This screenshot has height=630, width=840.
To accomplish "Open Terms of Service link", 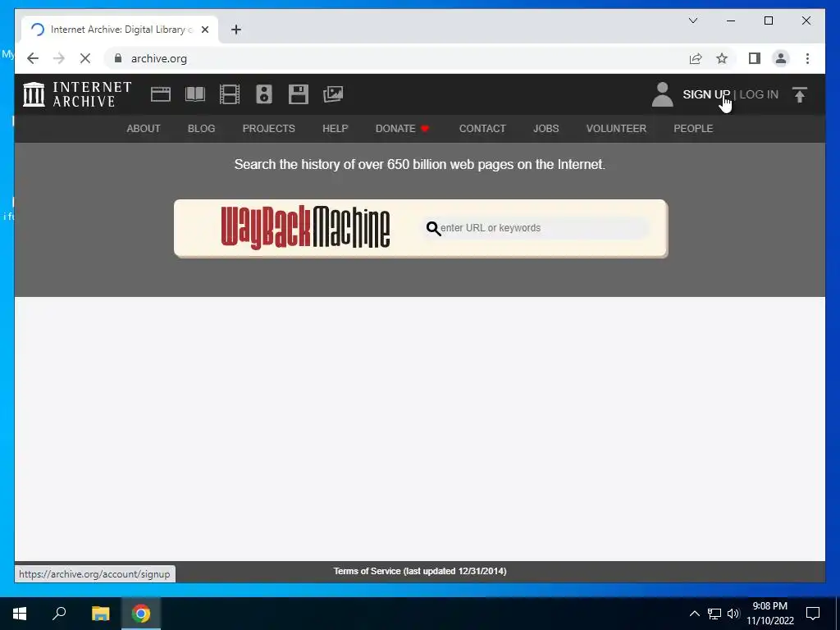I will tap(420, 571).
